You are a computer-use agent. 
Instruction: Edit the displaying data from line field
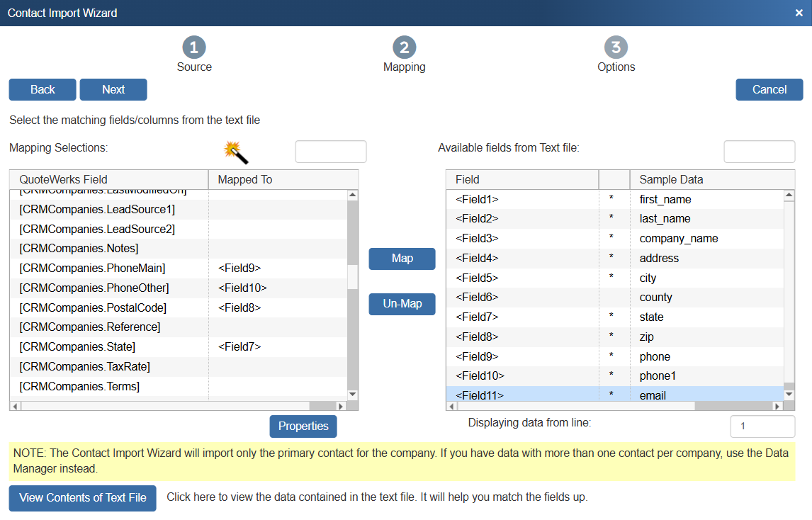pos(762,426)
